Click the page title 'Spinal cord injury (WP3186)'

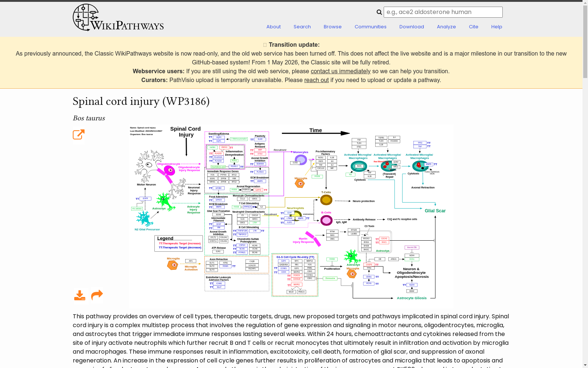(x=141, y=101)
